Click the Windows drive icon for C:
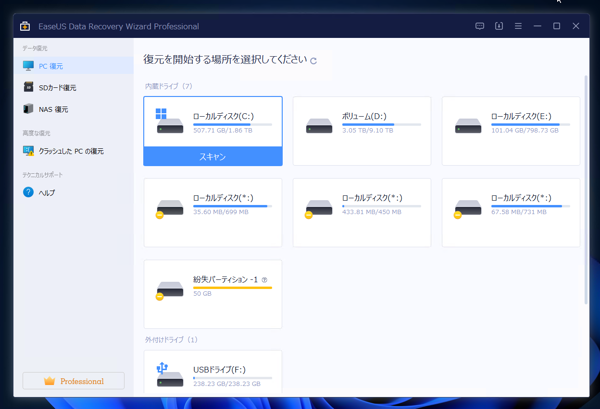600x409 pixels. (170, 121)
